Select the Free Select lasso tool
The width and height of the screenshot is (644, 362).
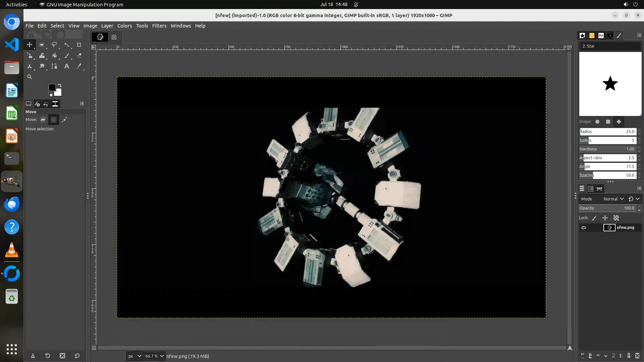click(54, 45)
